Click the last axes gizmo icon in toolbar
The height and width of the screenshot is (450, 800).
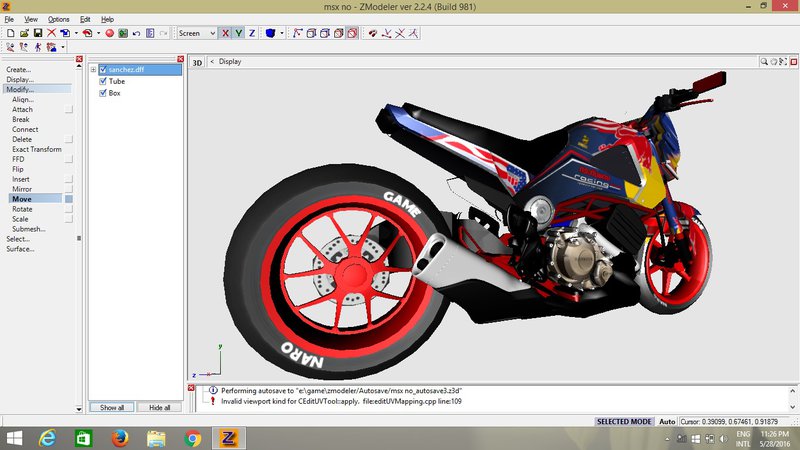click(x=413, y=33)
